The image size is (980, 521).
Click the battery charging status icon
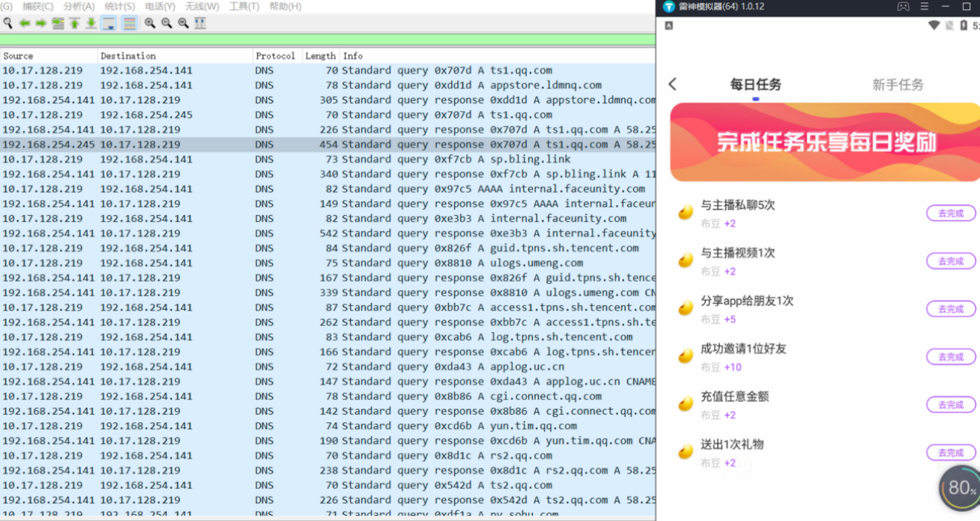[x=965, y=25]
